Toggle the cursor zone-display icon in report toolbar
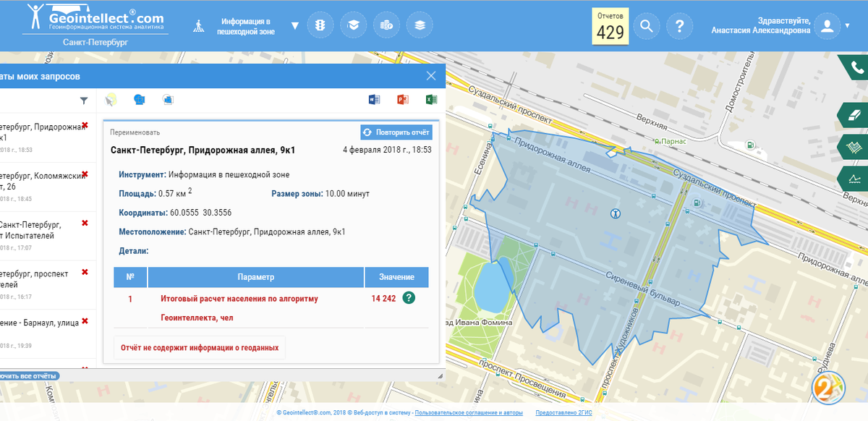The height and width of the screenshot is (421, 868). [110, 99]
